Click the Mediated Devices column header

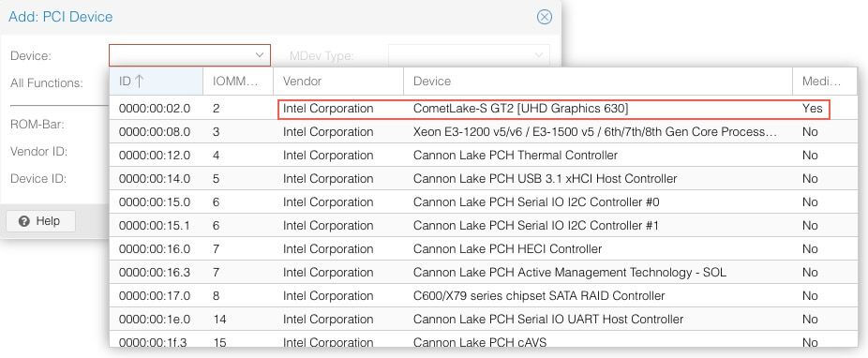[824, 81]
